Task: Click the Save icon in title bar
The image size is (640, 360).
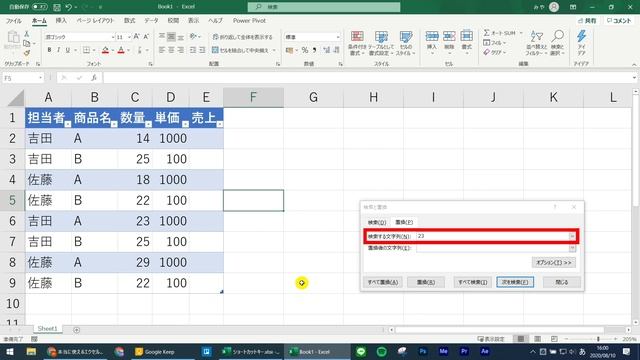Action: point(57,7)
